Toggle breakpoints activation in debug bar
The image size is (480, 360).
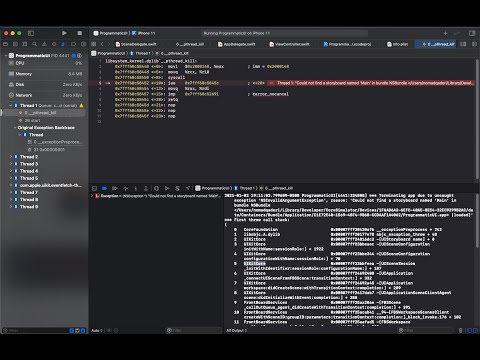(104, 188)
